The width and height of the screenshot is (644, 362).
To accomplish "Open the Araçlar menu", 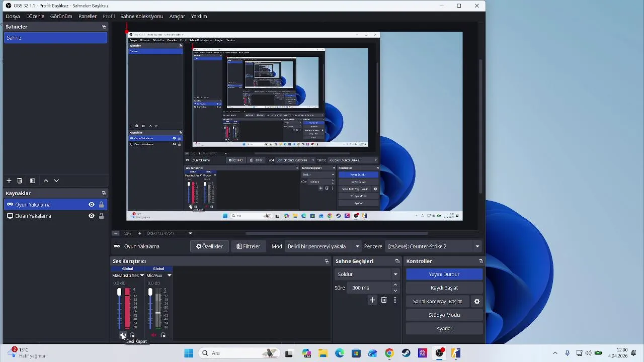I will click(177, 16).
